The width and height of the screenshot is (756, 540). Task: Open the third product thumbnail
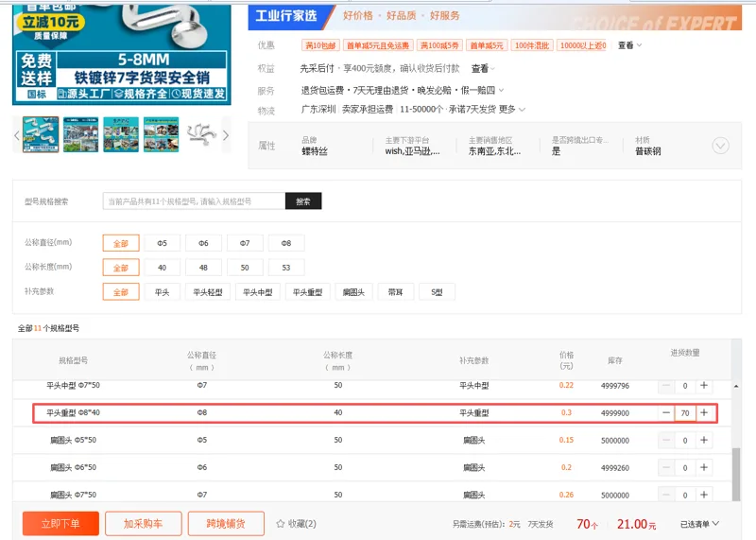coord(121,134)
